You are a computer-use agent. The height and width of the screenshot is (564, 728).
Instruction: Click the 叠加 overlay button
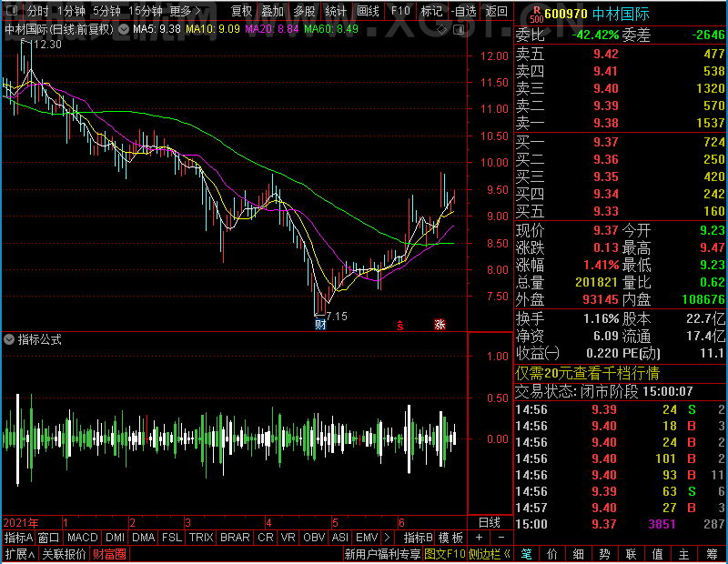pos(273,11)
